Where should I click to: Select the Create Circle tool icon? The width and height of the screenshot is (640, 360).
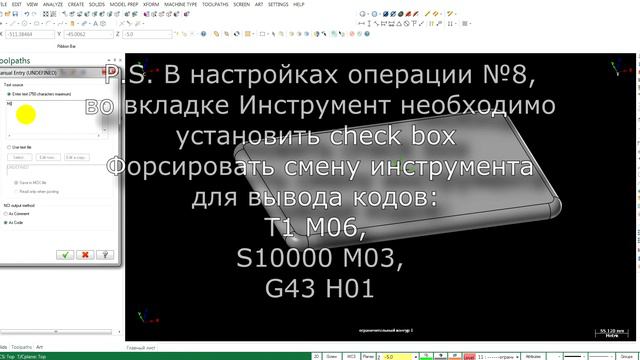(24, 24)
